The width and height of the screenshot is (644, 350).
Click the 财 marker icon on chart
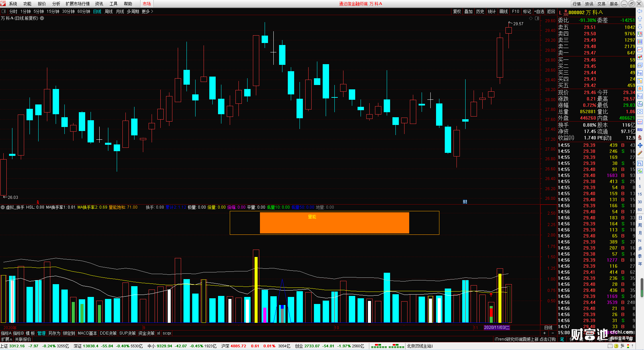tap(465, 202)
